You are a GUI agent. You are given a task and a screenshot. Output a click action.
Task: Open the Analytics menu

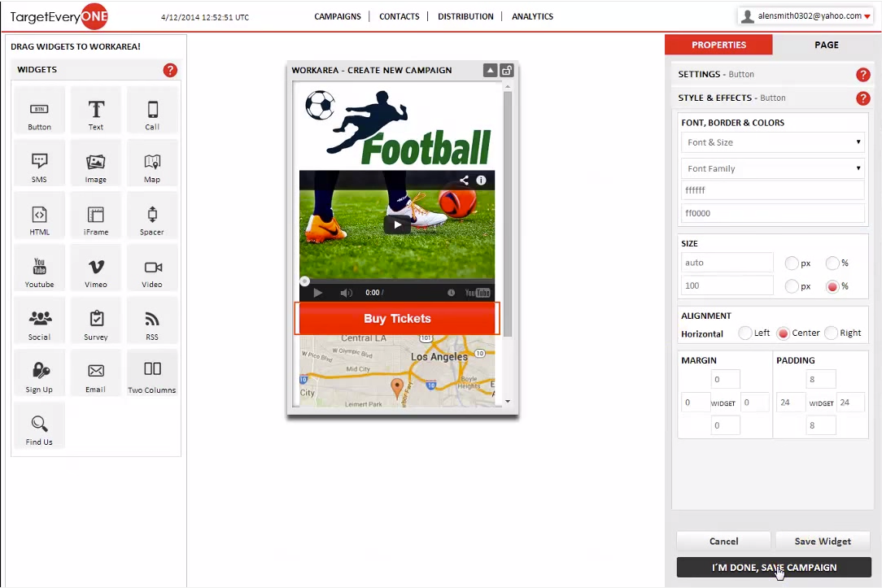tap(532, 15)
